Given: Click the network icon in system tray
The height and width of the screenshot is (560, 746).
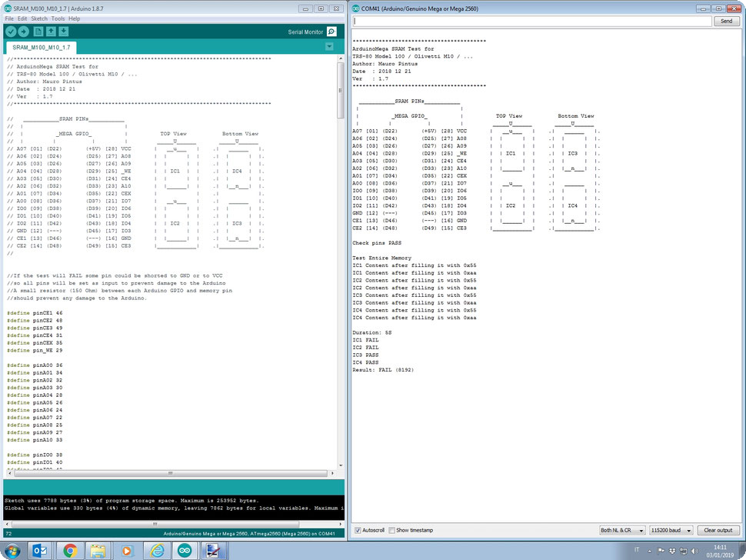Looking at the screenshot, I should pos(684,551).
